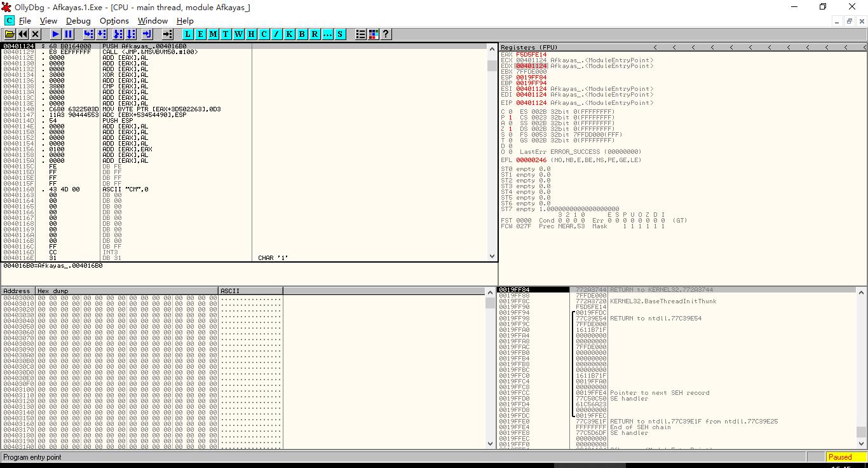Show Breakpoints with the B button

tap(302, 34)
